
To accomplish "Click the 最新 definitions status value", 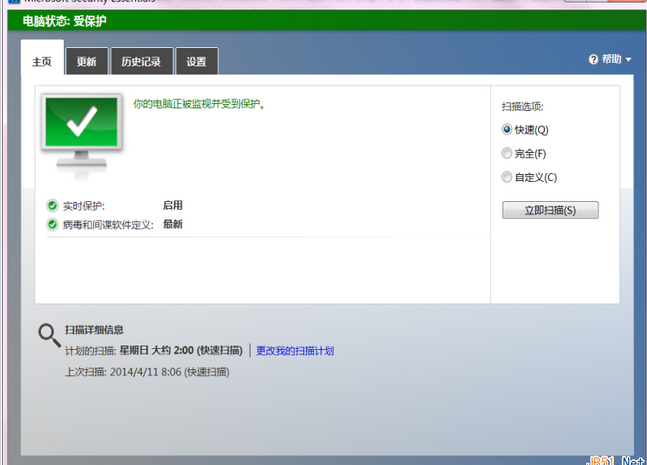I will (x=172, y=224).
